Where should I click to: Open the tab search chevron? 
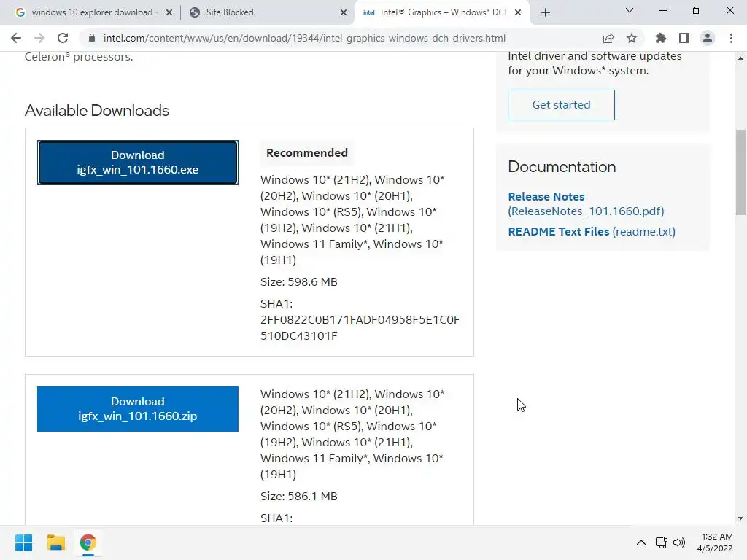(x=630, y=10)
